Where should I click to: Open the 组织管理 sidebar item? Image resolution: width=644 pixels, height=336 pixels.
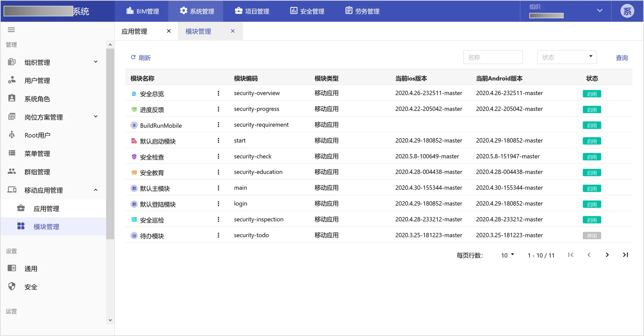coord(53,62)
